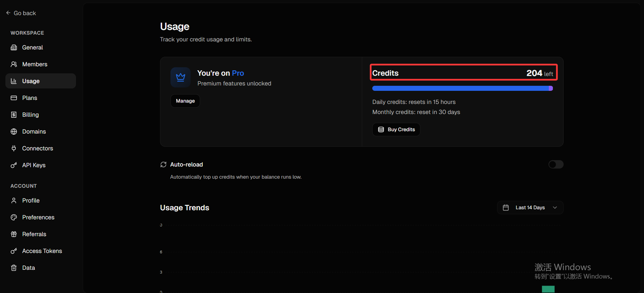Enable the Auto-reload toggle switch
Image resolution: width=644 pixels, height=293 pixels.
[556, 164]
